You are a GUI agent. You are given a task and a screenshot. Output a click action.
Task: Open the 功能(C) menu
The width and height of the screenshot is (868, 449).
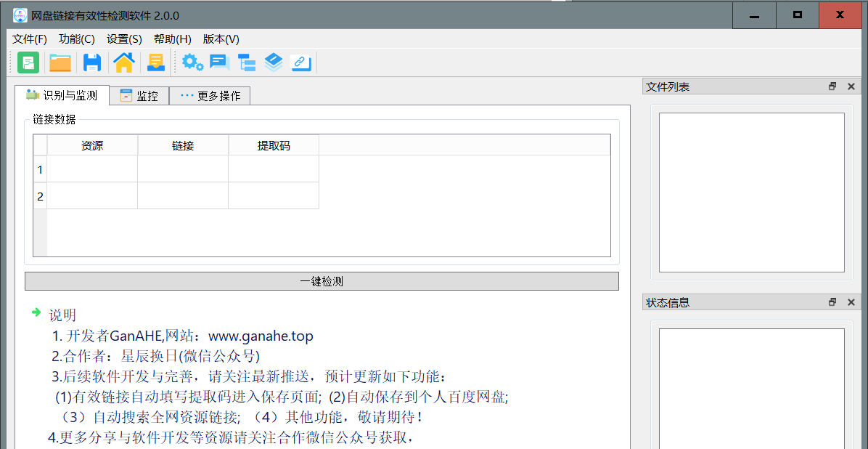click(77, 39)
